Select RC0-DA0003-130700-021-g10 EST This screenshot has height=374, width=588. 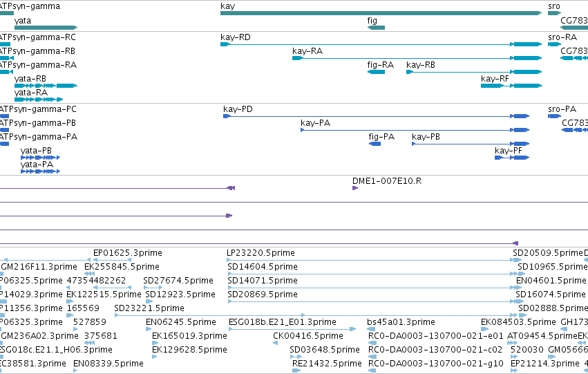(372, 371)
